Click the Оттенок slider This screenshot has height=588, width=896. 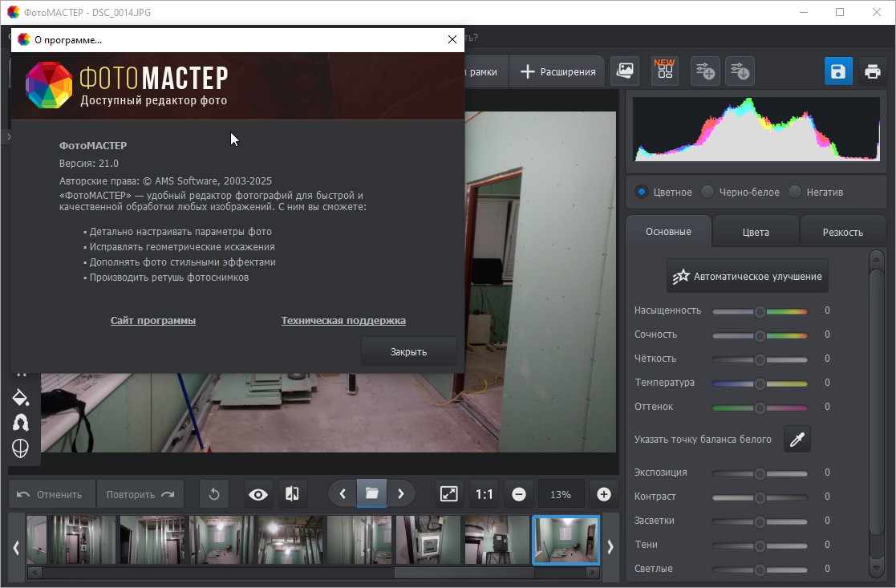[760, 408]
